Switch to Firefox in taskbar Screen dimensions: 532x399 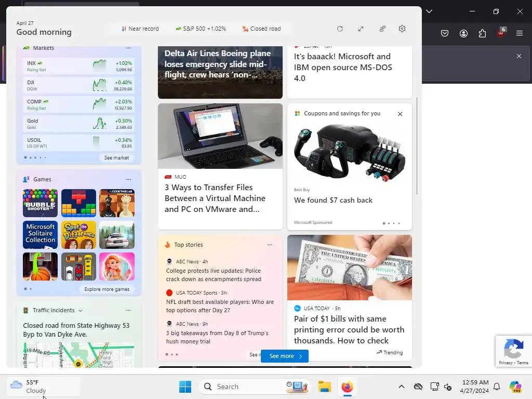[347, 387]
